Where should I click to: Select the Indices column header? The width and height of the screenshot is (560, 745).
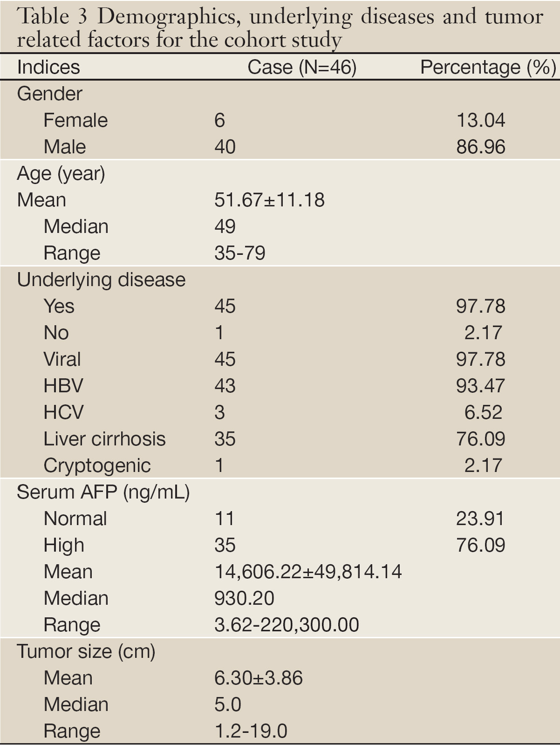coord(48,68)
